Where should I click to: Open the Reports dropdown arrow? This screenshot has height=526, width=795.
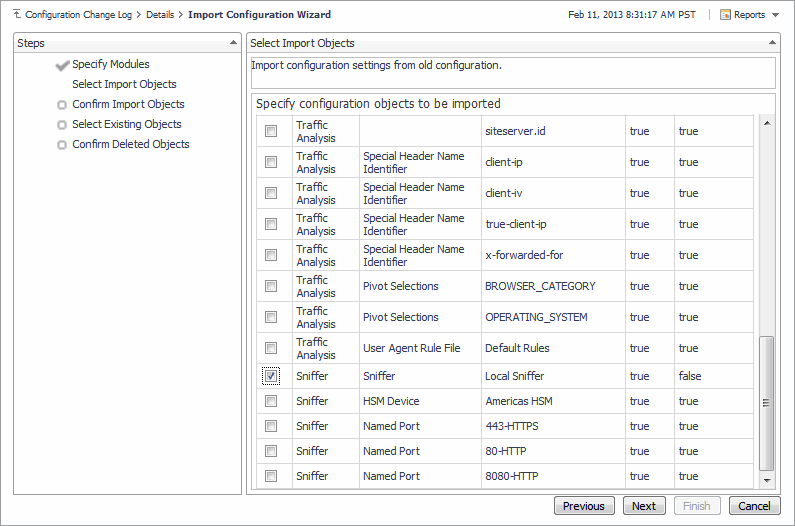[776, 16]
